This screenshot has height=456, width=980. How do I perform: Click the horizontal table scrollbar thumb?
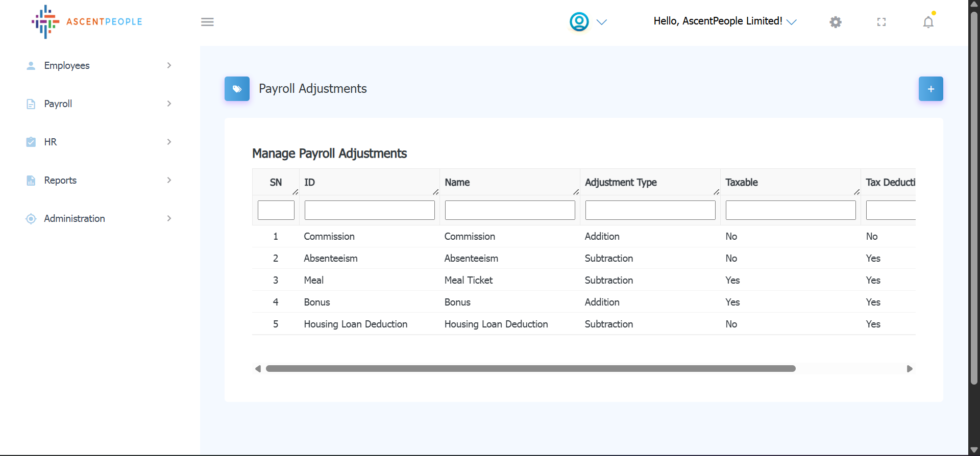click(x=530, y=369)
